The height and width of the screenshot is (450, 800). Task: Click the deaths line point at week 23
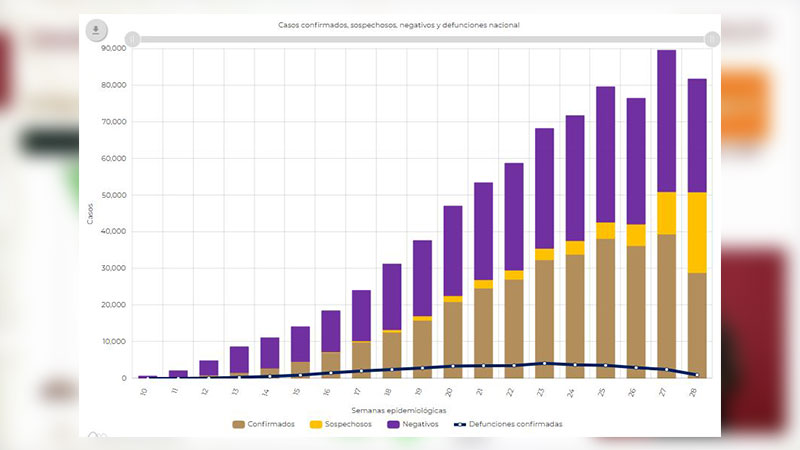click(x=544, y=363)
